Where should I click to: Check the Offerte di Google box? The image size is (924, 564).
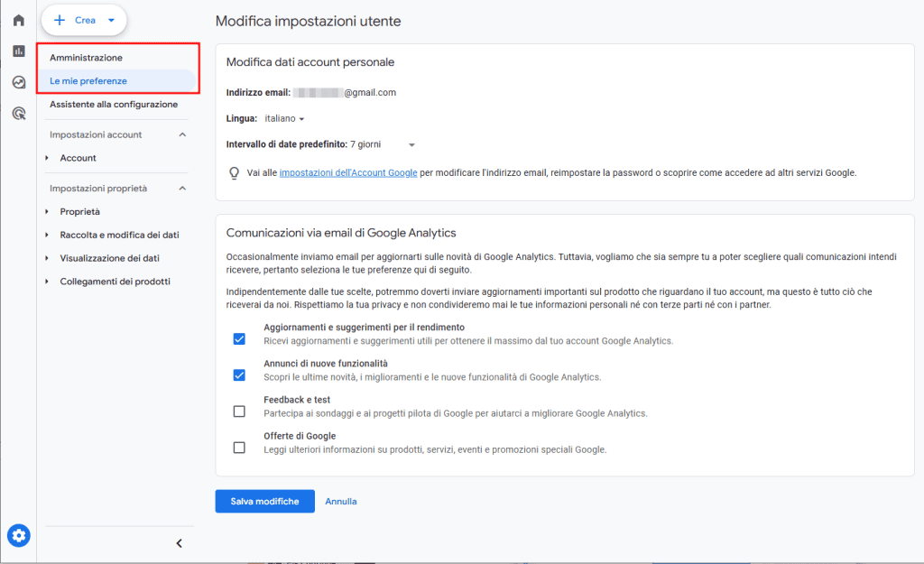[239, 448]
